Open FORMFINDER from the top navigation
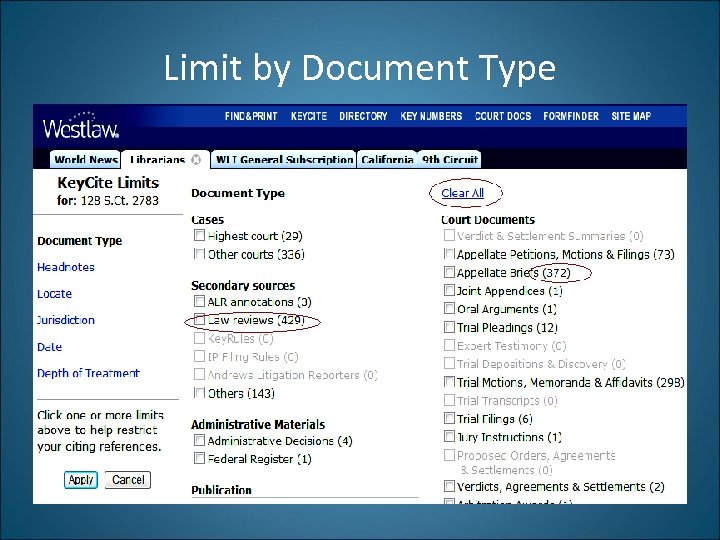The image size is (720, 540). pos(571,116)
